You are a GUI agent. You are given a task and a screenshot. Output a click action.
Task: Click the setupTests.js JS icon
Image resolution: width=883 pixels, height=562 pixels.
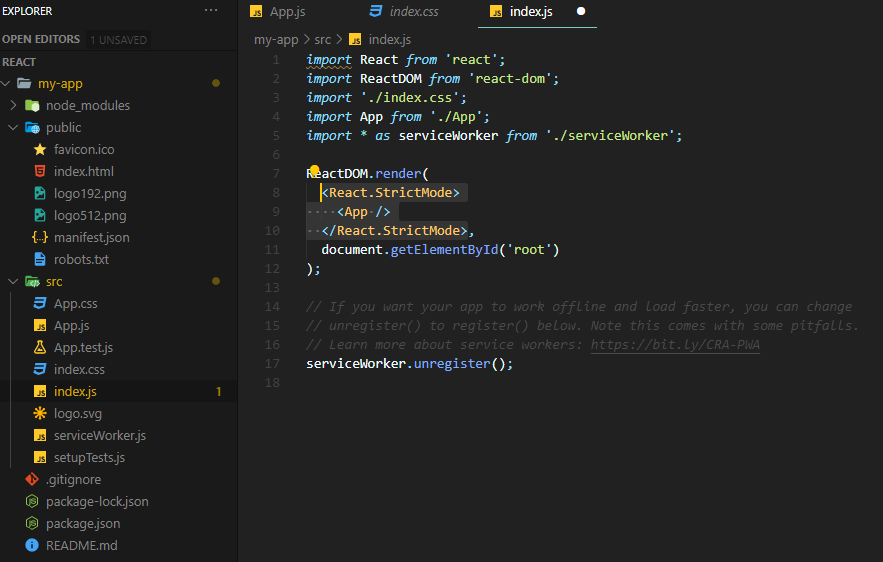click(x=40, y=457)
